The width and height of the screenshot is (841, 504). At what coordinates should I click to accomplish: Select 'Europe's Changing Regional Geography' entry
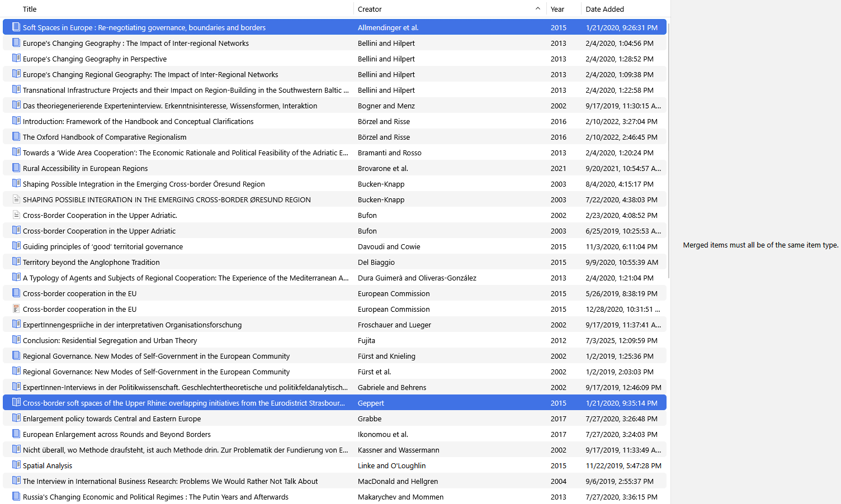click(x=334, y=74)
